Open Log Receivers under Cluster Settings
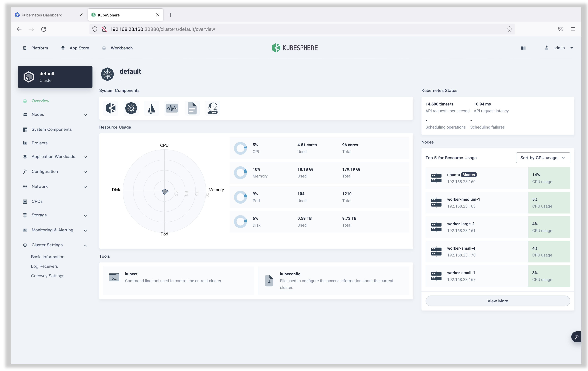Image resolution: width=588 pixels, height=371 pixels. coord(44,266)
